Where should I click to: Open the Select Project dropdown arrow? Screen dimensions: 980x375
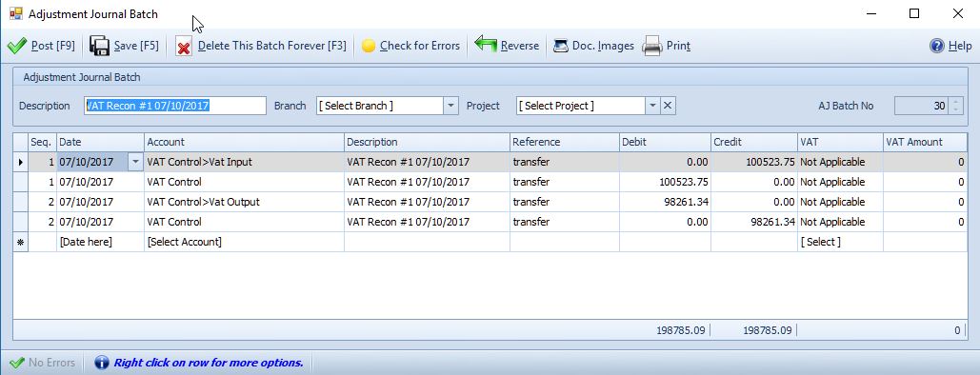click(x=652, y=106)
